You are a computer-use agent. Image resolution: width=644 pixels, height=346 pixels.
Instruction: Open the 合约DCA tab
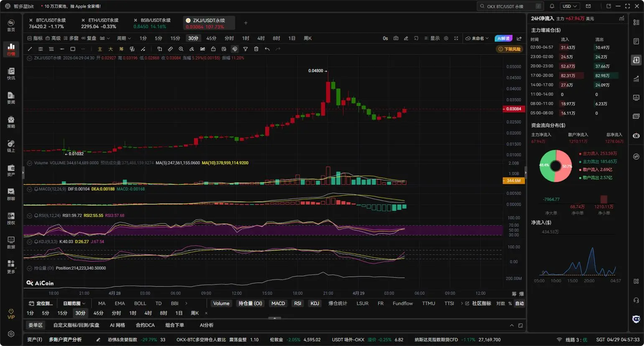(145, 325)
